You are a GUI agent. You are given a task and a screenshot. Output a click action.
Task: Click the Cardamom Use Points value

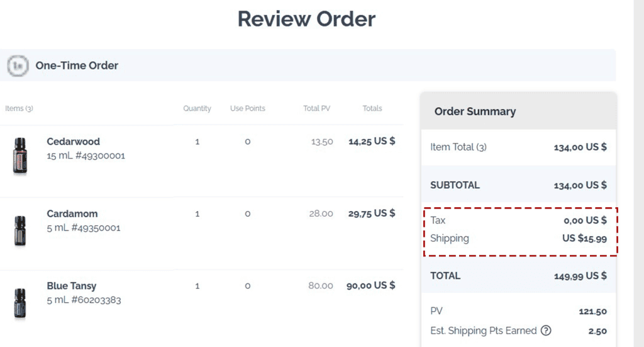(x=247, y=213)
